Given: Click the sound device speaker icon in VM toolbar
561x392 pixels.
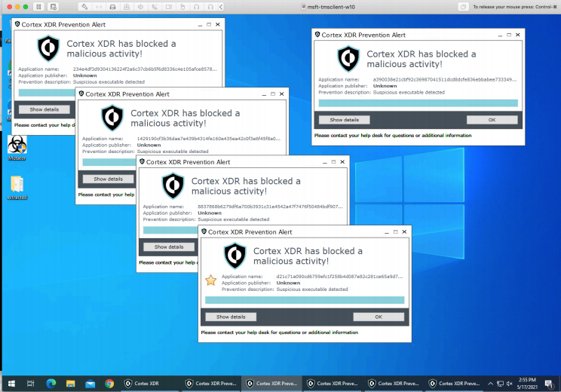Looking at the screenshot, I should click(140, 7).
